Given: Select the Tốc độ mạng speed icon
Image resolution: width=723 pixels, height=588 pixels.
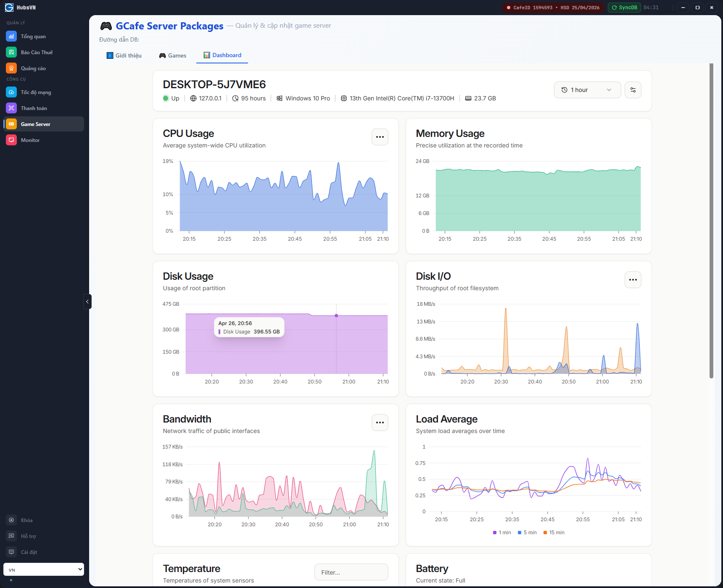Looking at the screenshot, I should click(11, 92).
